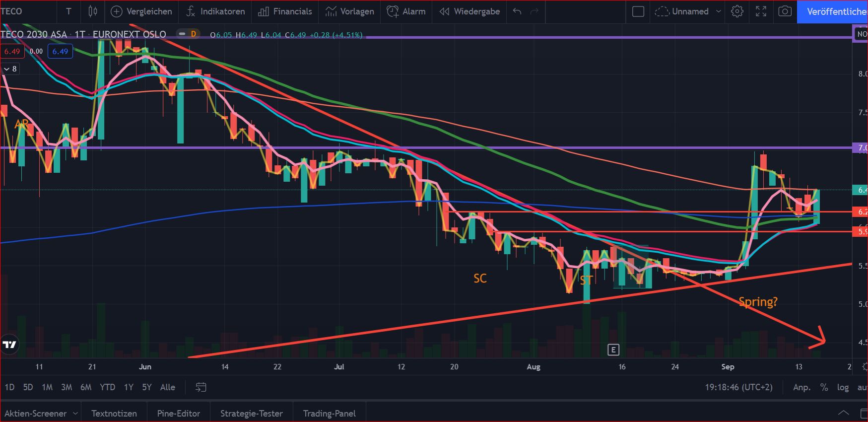The image size is (868, 422).
Task: Click the teal 6.4 current price label
Action: [x=860, y=190]
